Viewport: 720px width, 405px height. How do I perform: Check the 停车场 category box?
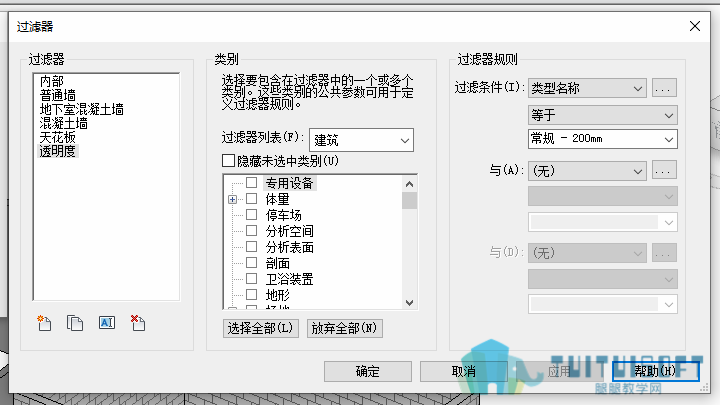click(251, 215)
